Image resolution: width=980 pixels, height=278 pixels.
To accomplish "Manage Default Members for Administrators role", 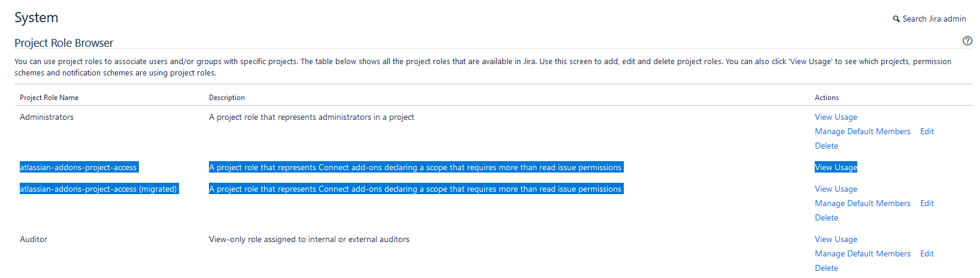I will point(862,131).
